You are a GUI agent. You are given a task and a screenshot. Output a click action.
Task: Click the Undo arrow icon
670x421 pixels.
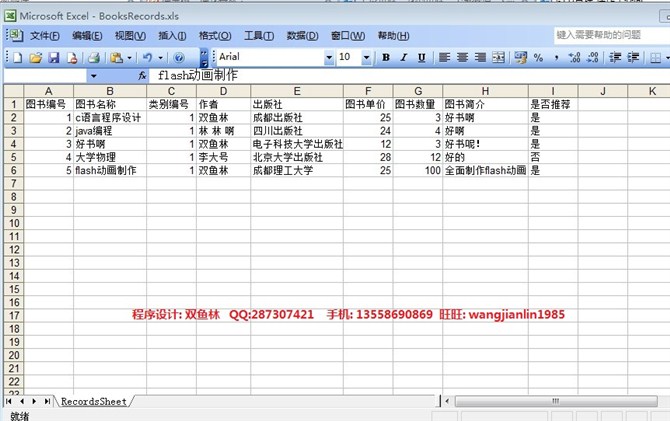pos(147,58)
